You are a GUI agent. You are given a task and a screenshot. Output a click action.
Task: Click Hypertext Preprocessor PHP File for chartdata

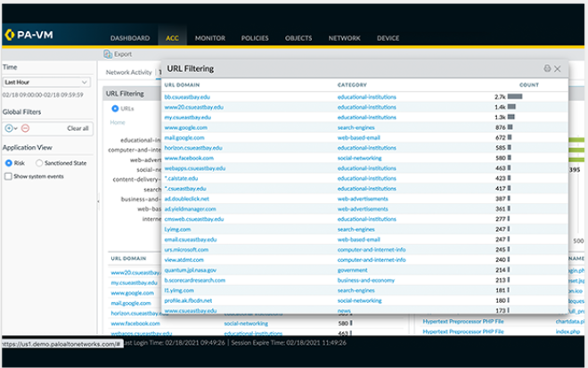click(x=463, y=322)
